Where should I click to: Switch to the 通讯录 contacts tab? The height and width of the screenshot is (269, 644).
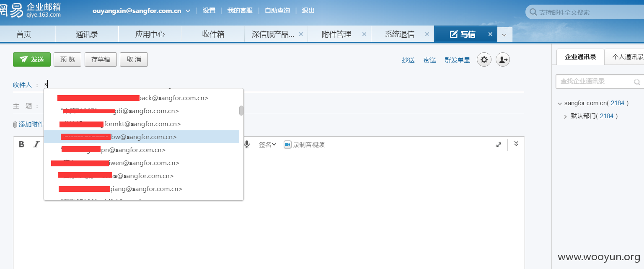(87, 34)
